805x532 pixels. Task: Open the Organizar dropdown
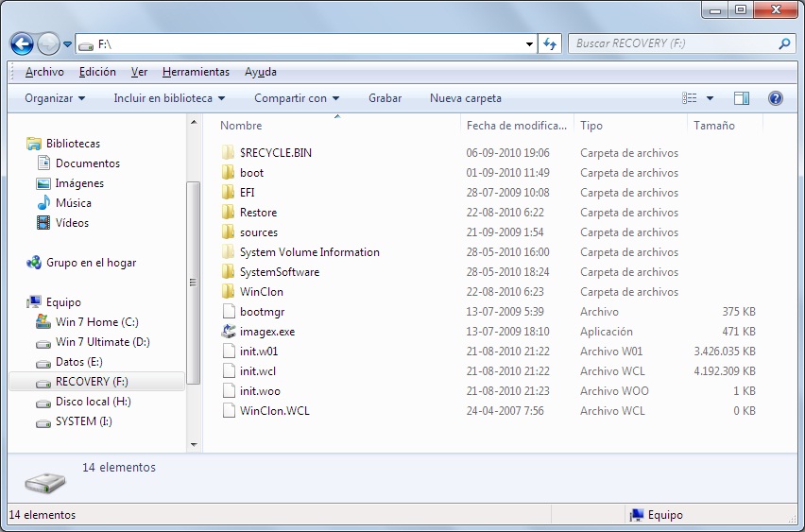pyautogui.click(x=55, y=98)
